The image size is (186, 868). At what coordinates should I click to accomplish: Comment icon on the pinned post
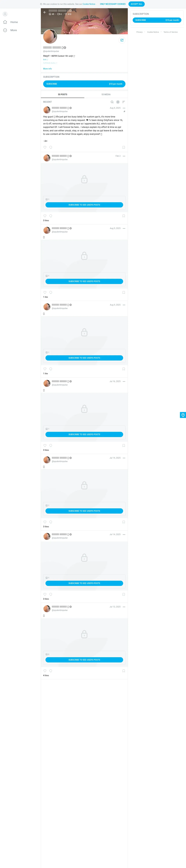tap(51, 148)
